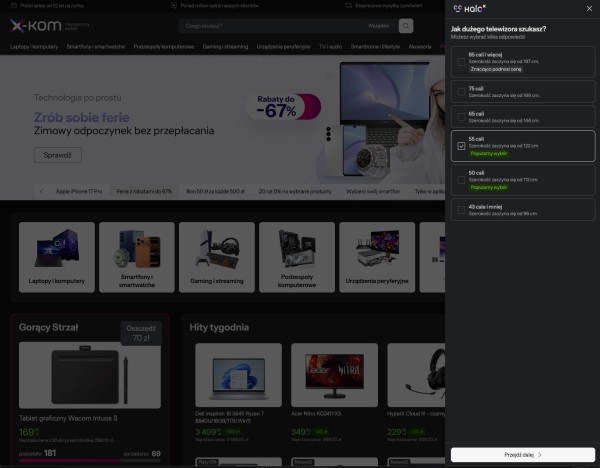Click the 'Przejdź dalej' button
This screenshot has height=468, width=600.
pyautogui.click(x=523, y=455)
